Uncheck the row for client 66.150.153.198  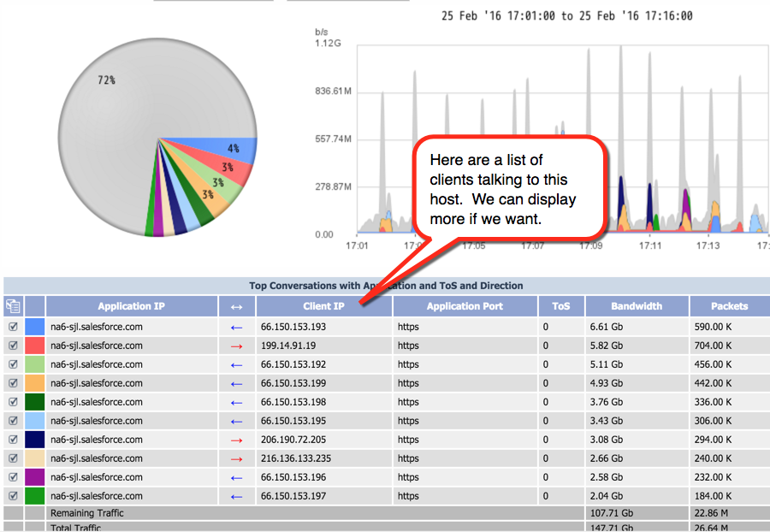tap(13, 401)
